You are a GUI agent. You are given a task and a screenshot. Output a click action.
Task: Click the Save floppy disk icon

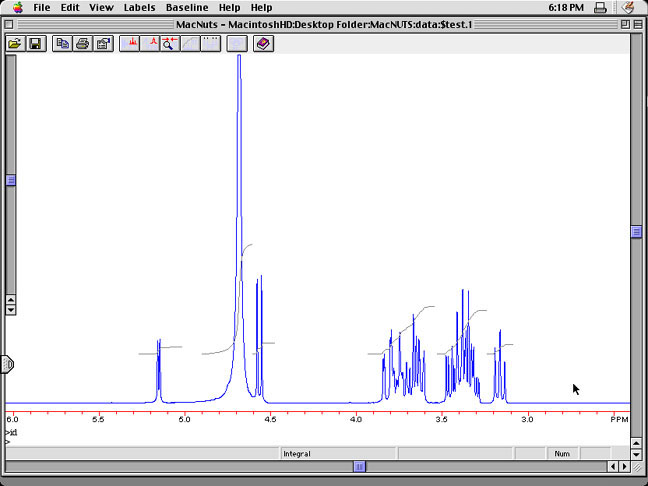35,44
